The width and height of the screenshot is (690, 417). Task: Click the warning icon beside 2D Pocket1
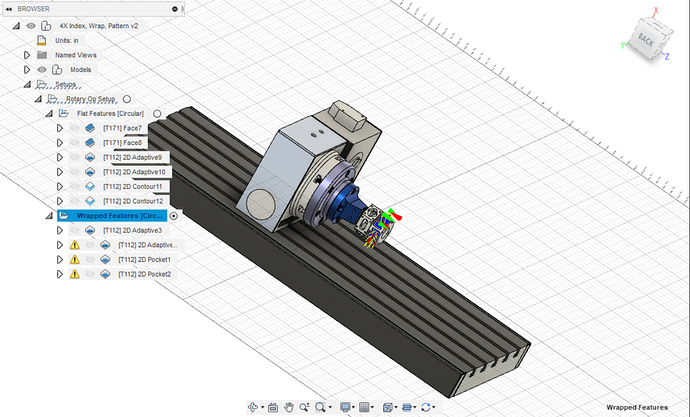75,260
